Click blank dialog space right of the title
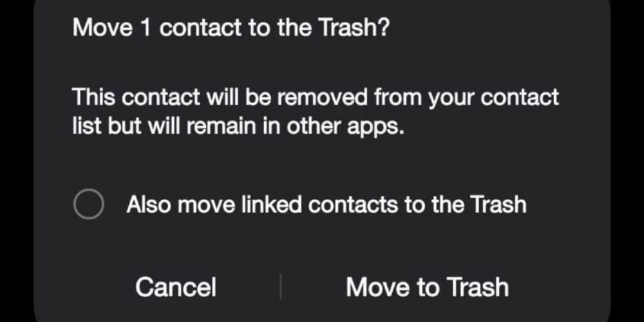Image resolution: width=644 pixels, height=322 pixels. 502,28
